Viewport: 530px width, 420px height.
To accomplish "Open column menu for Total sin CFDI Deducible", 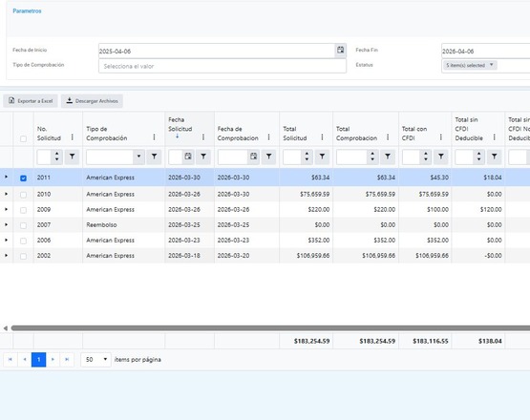I will point(494,136).
